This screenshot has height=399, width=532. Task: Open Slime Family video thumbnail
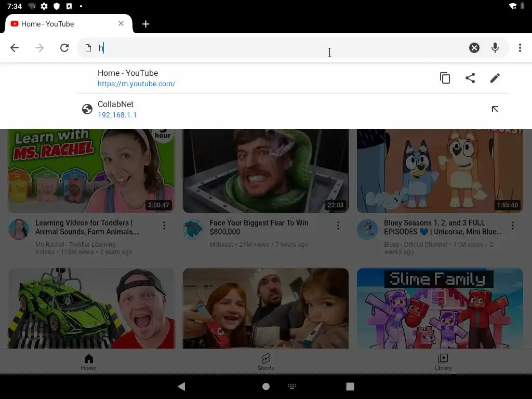(x=440, y=308)
